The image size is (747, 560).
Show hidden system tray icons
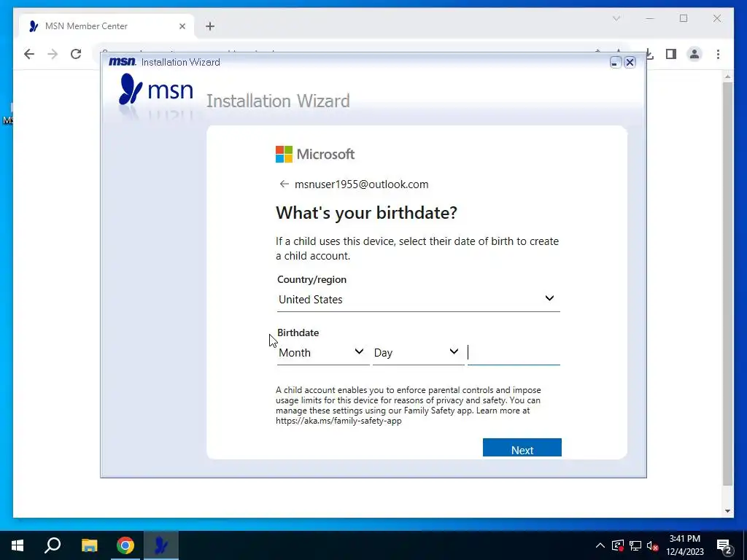coord(600,545)
